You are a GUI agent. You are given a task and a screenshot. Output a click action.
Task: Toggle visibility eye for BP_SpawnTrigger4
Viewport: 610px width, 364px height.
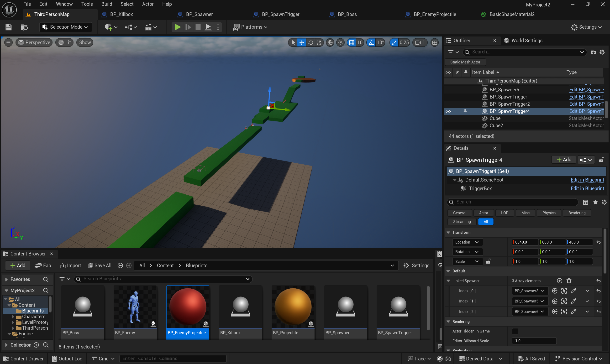pyautogui.click(x=448, y=111)
